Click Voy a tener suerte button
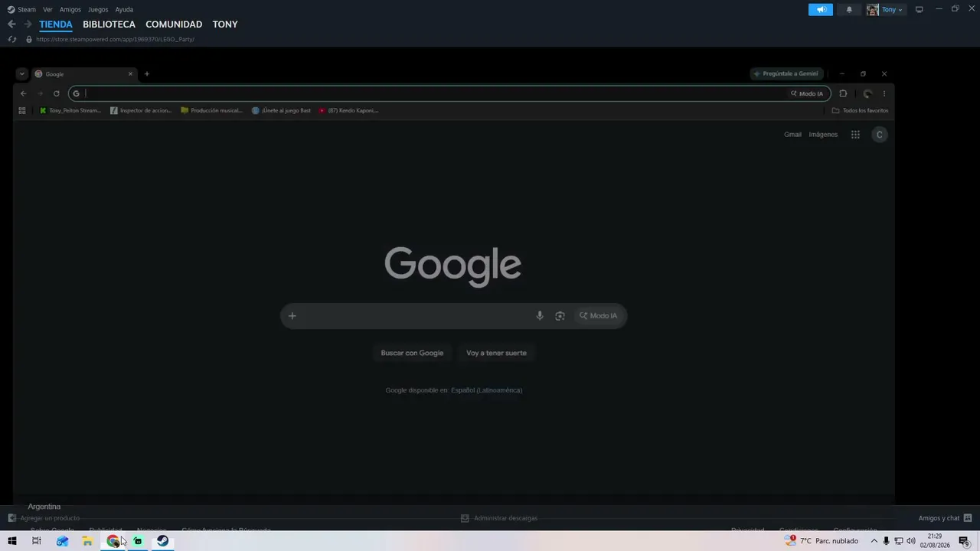The width and height of the screenshot is (980, 551). pos(496,353)
